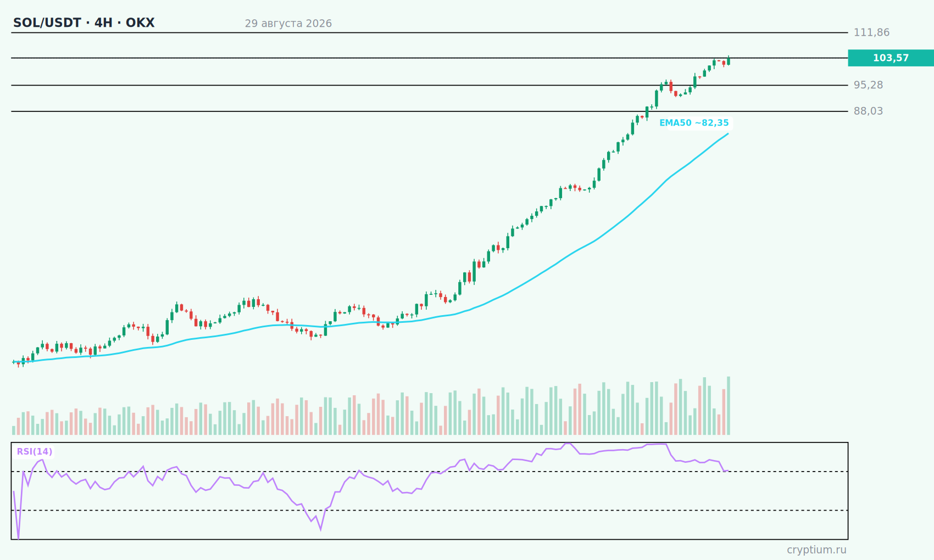Click the EMA50 ~82,35 indicator label
Image resolution: width=934 pixels, height=560 pixels.
694,123
